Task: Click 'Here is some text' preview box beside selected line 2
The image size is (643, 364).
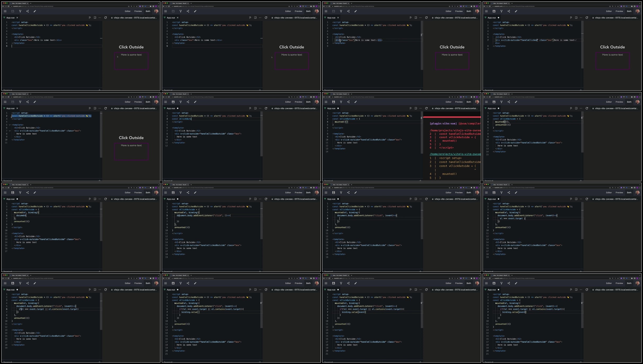Action: point(131,151)
